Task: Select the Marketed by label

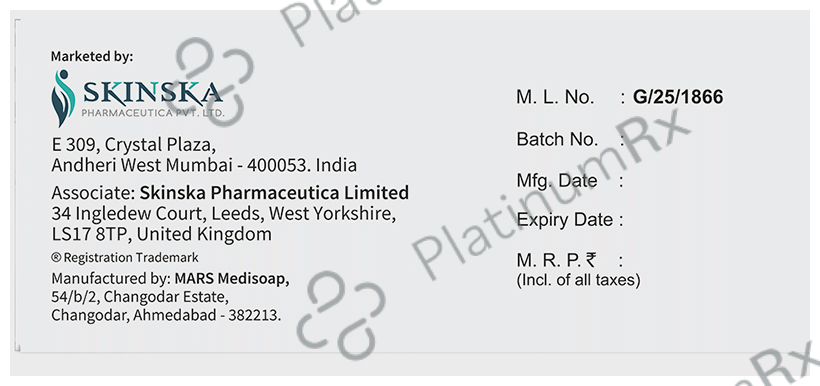Action: click(x=92, y=56)
